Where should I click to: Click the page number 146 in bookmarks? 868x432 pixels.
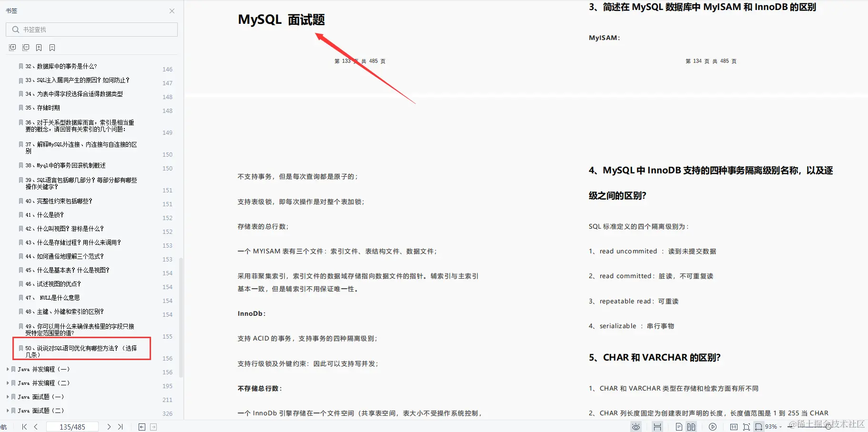click(x=167, y=70)
